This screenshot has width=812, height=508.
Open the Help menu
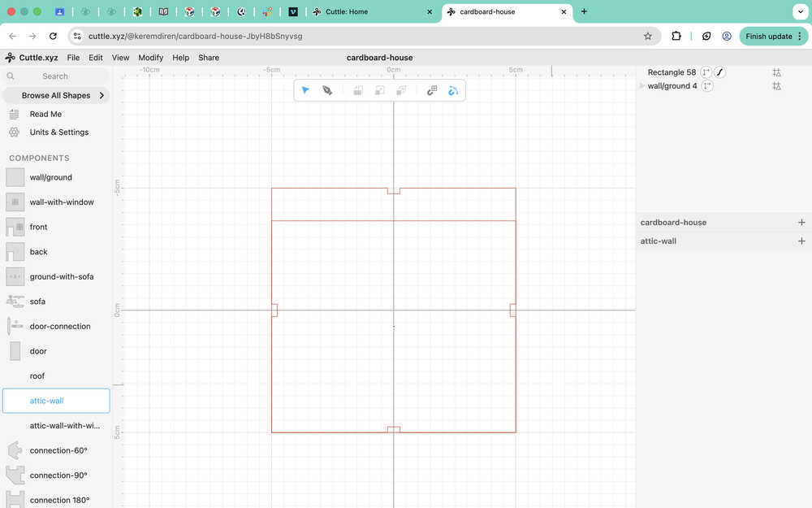coord(180,58)
